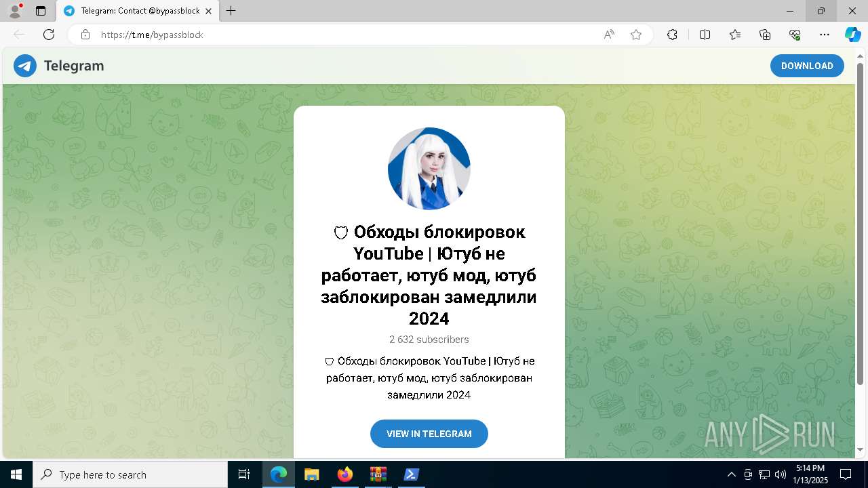
Task: Open File Explorer from the taskbar
Action: (x=312, y=474)
